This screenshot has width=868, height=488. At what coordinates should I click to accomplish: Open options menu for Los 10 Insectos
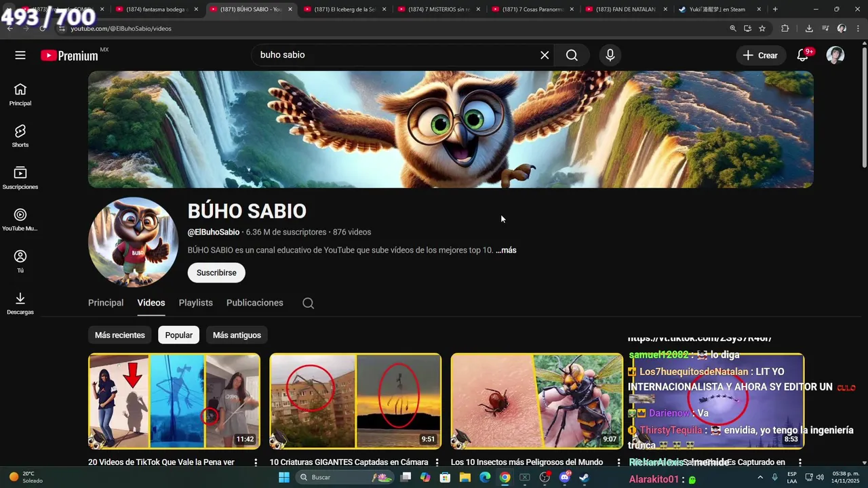click(x=618, y=462)
